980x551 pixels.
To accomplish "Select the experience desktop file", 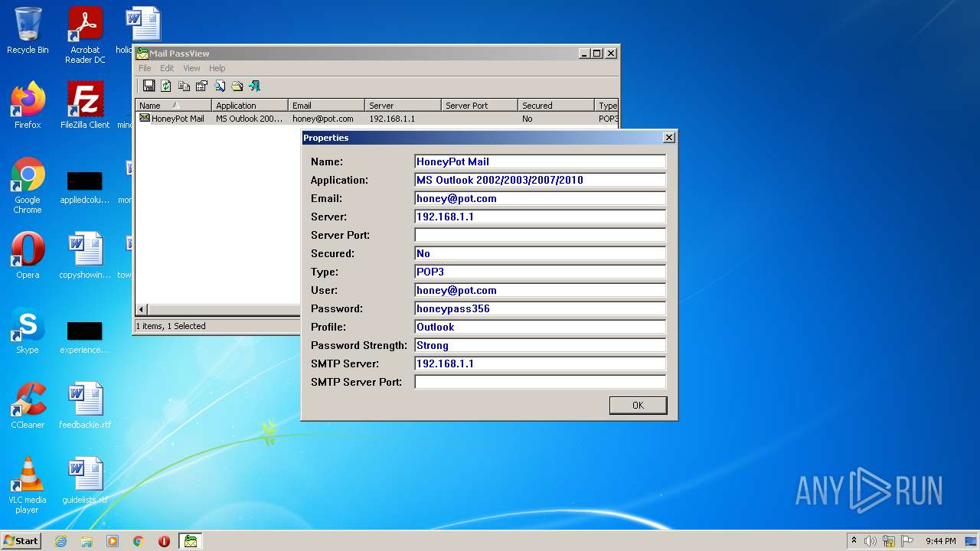I will pos(85,337).
